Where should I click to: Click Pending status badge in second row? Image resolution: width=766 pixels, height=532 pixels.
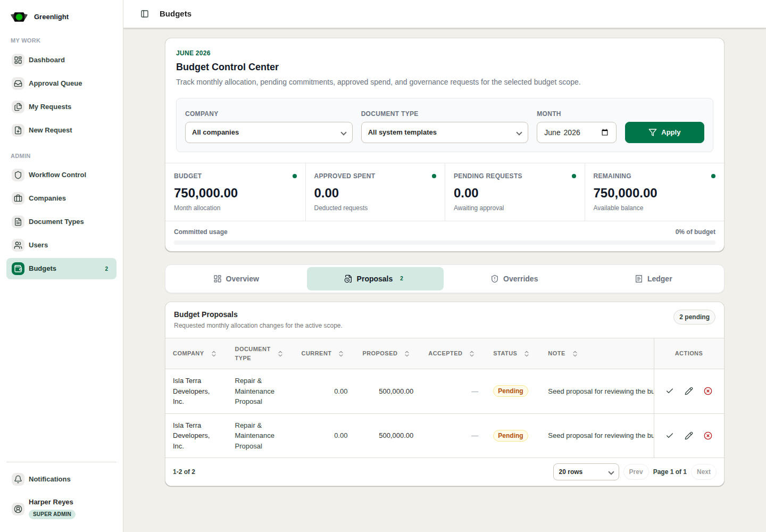511,436
